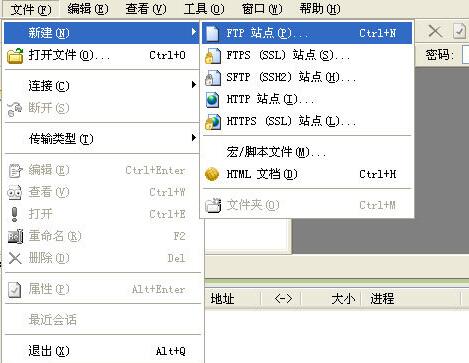The height and width of the screenshot is (363, 469).
Task: Click the toolbar properties checkmark icon
Action: [x=460, y=32]
